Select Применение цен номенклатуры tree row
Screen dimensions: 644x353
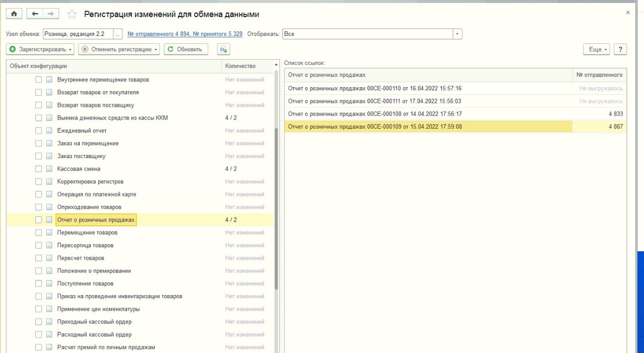(140, 309)
